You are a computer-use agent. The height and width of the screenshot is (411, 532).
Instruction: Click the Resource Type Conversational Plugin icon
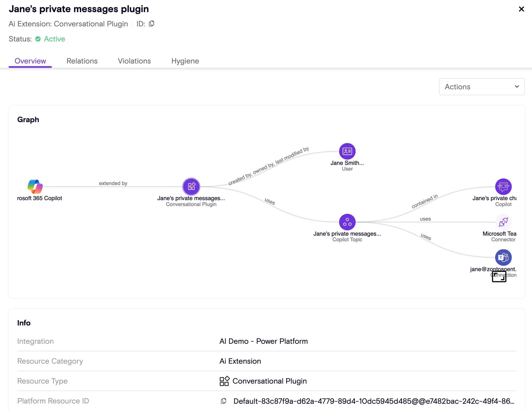224,381
